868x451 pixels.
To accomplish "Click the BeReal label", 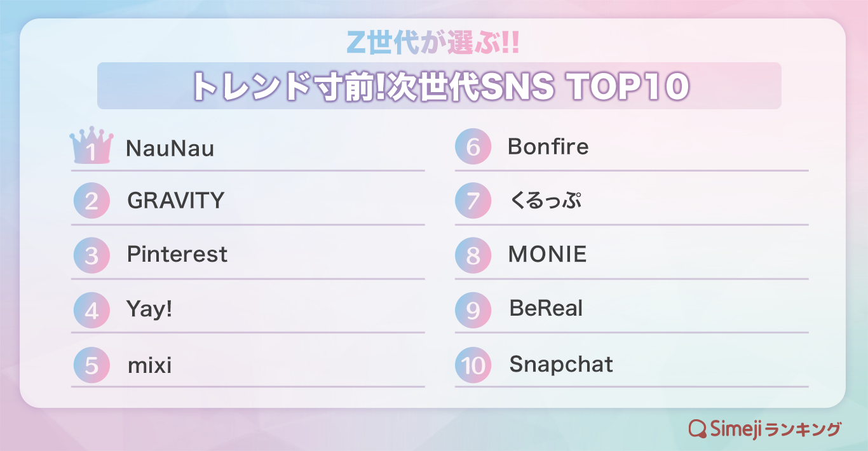I will (546, 309).
